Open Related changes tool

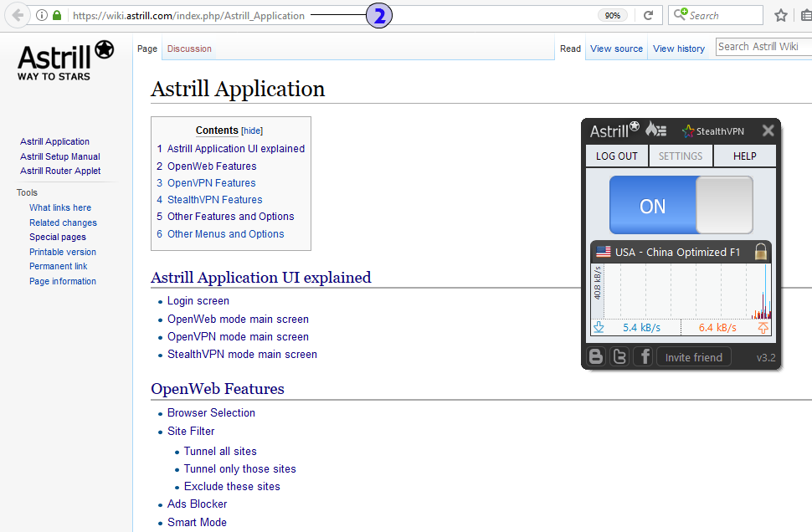point(63,223)
